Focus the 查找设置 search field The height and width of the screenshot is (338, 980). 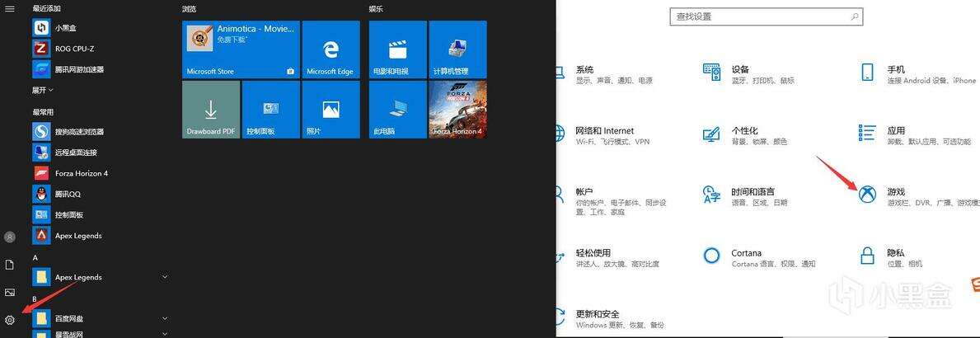click(x=767, y=16)
